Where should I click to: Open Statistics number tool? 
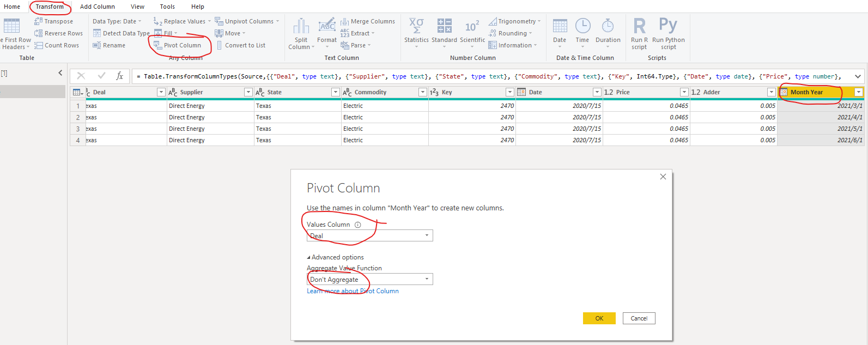pyautogui.click(x=416, y=33)
